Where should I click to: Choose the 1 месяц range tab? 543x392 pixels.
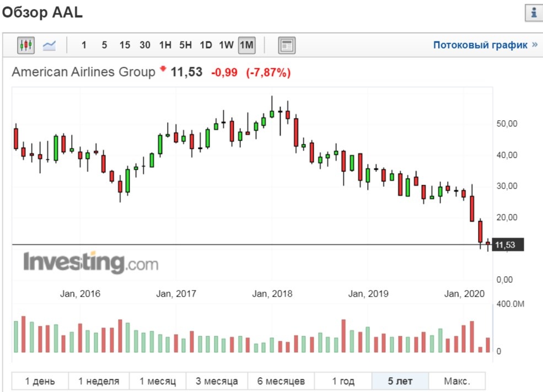pyautogui.click(x=158, y=381)
